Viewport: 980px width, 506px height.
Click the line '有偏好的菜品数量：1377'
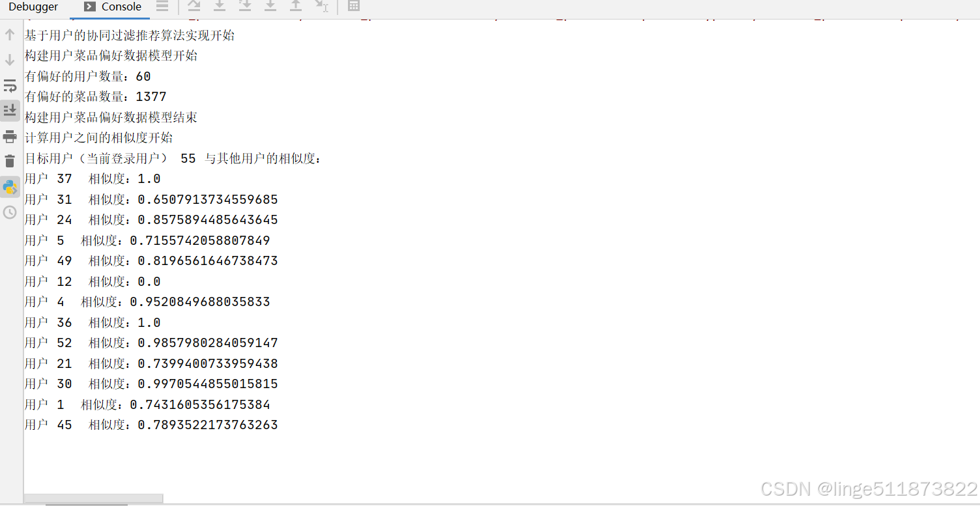coord(96,96)
